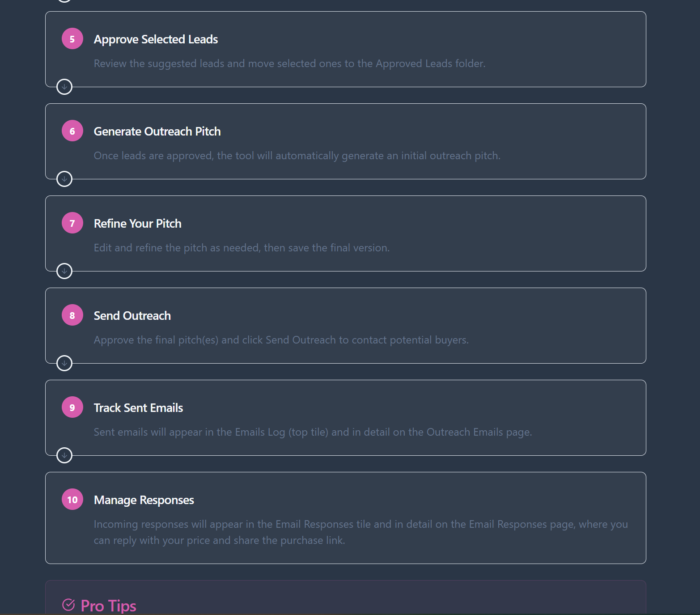Click the step 5 number badge
Viewport: 700px width, 615px height.
(x=72, y=39)
